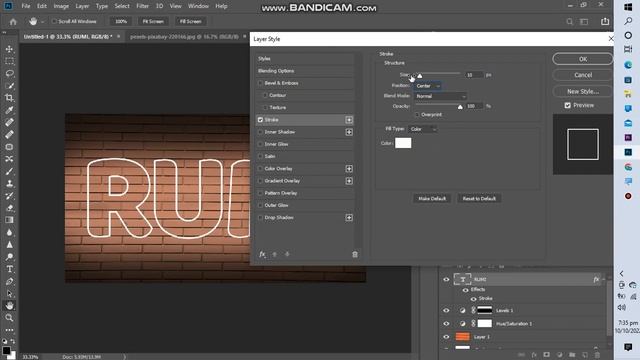Uncheck the Preview checkbox
Image resolution: width=640 pixels, height=360 pixels.
pyautogui.click(x=567, y=105)
